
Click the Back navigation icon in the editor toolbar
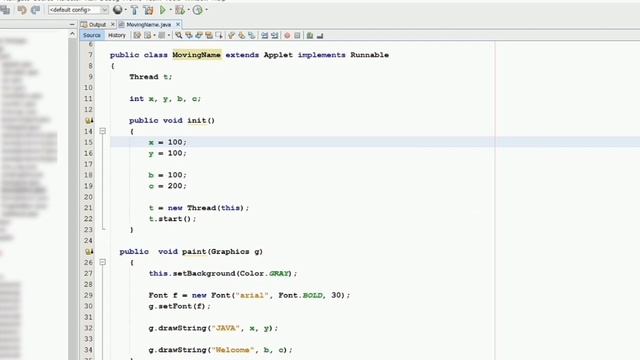pos(148,36)
